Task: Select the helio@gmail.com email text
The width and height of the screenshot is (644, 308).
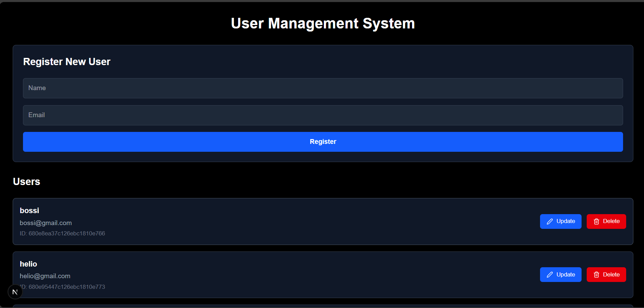Action: pyautogui.click(x=45, y=276)
